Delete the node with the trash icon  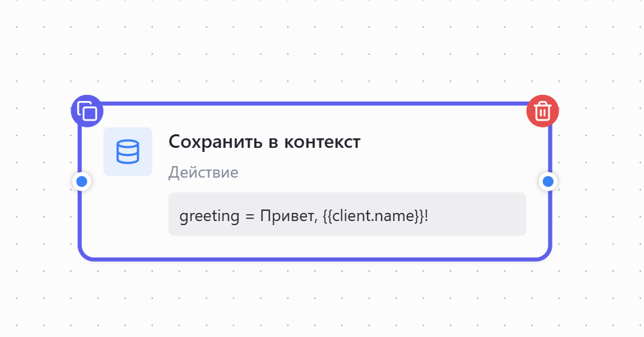(542, 111)
